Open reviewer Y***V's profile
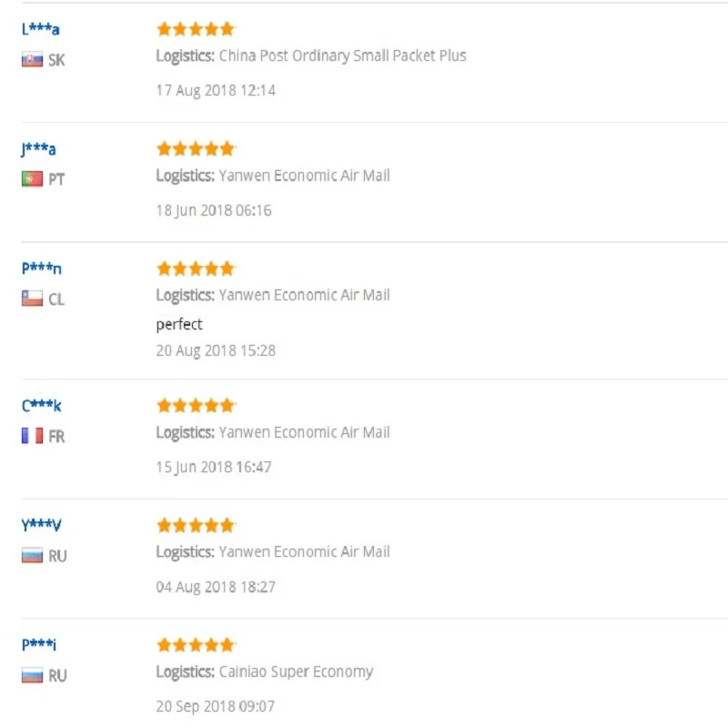 pos(42,525)
